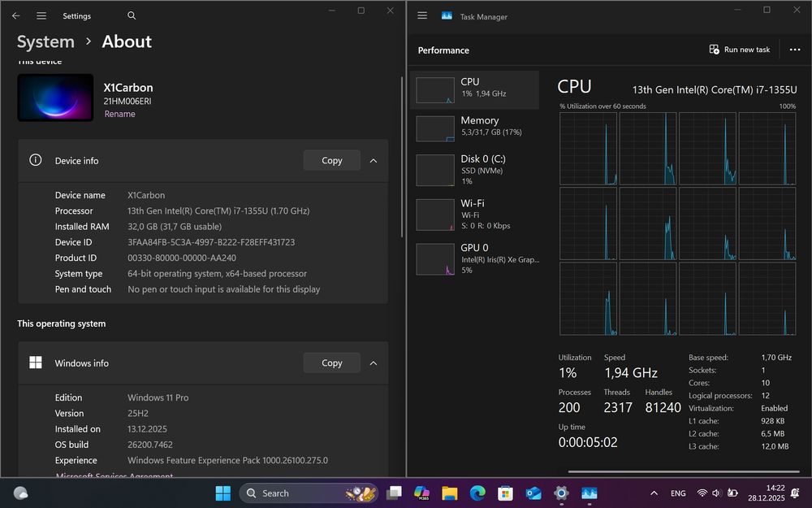The width and height of the screenshot is (812, 508).
Task: Click the Device info circle icon
Action: (x=35, y=160)
